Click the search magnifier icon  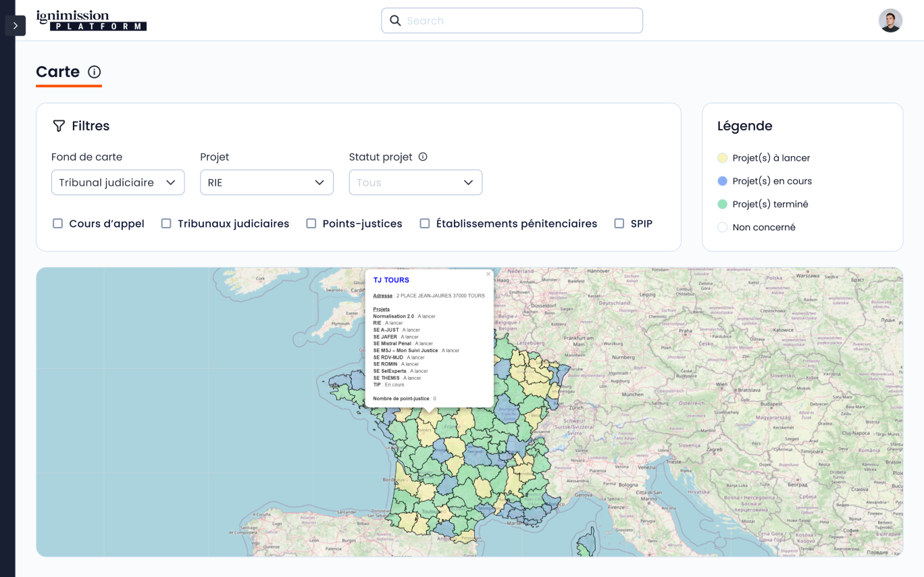tap(396, 21)
